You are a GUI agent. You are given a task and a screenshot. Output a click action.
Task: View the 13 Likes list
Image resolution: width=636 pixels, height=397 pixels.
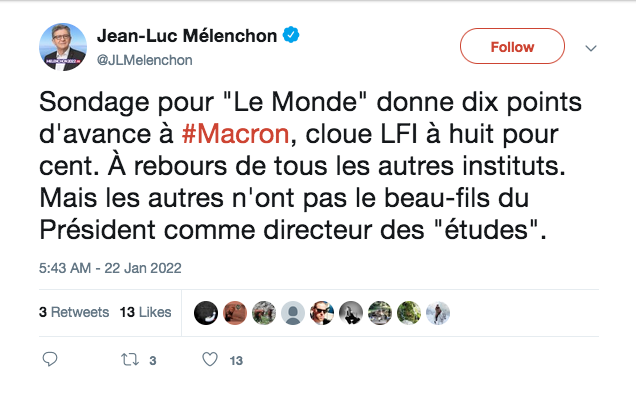pos(145,312)
